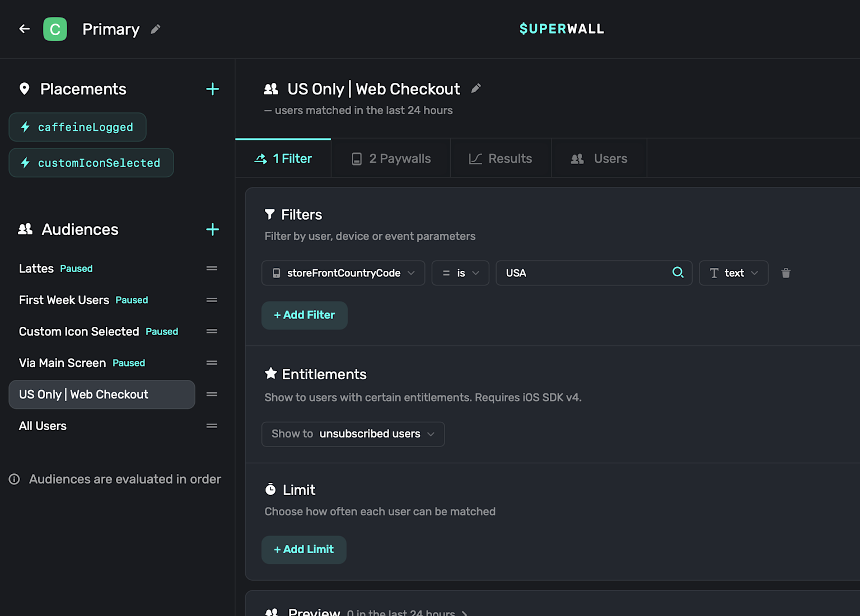Image resolution: width=860 pixels, height=616 pixels.
Task: Click drag handle for Lattes audience
Action: coord(212,269)
